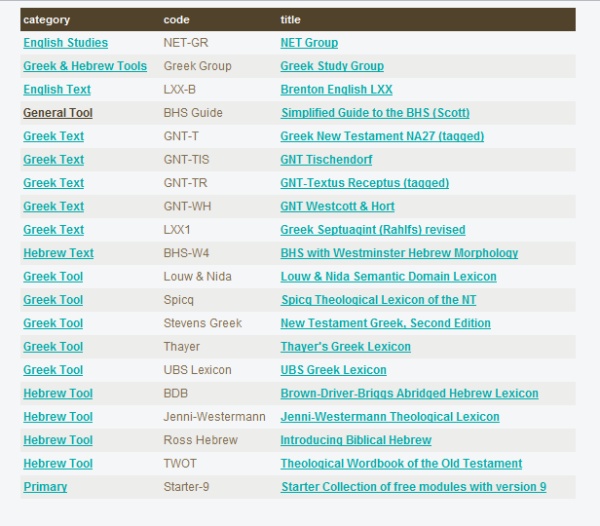Select the NET-GR code cell
The height and width of the screenshot is (526, 600).
[x=186, y=43]
